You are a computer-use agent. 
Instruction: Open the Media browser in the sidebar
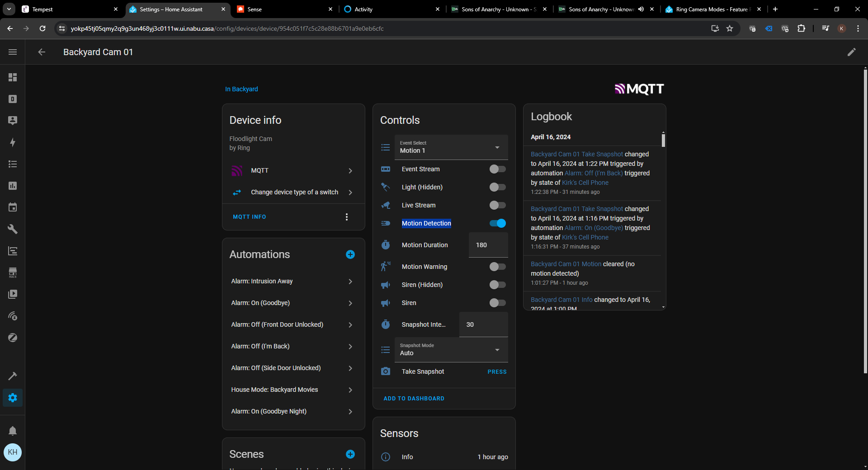[13, 294]
